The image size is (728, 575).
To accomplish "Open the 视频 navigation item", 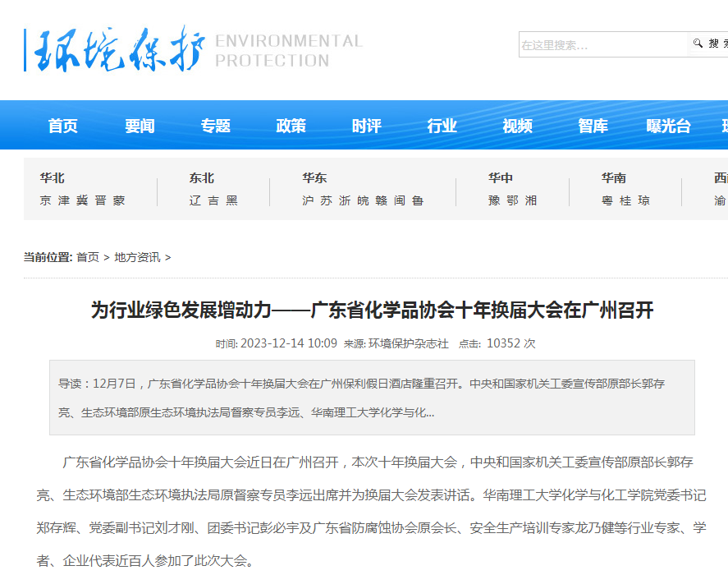I will pos(518,126).
